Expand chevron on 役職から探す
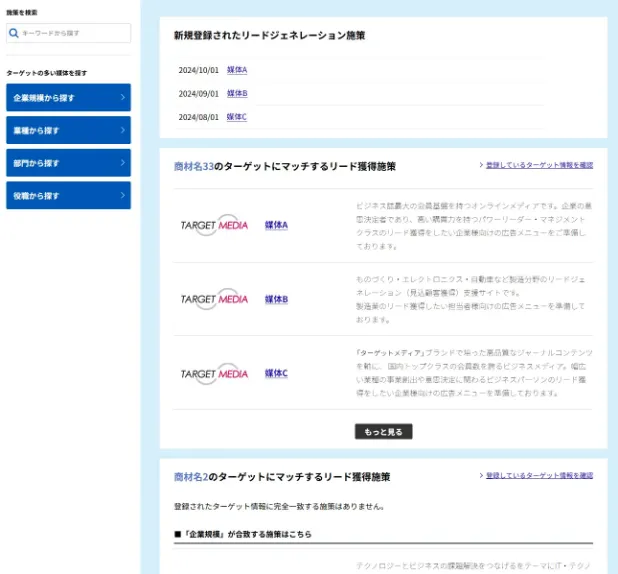The height and width of the screenshot is (574, 618). [x=123, y=195]
